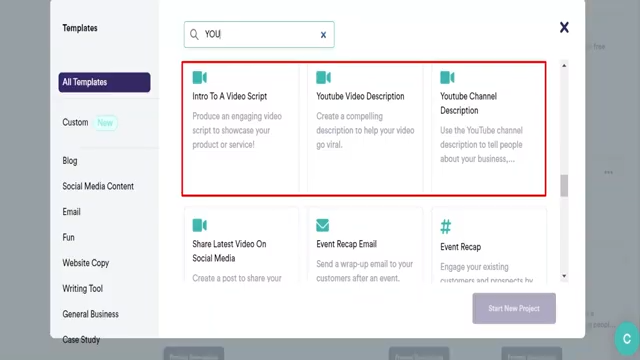Click the Templates heading in the sidebar
640x360 pixels.
coord(80,28)
